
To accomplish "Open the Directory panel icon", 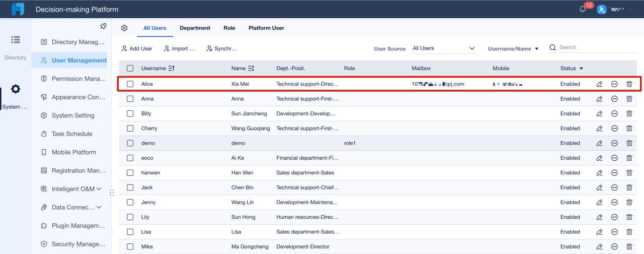I will pyautogui.click(x=16, y=39).
